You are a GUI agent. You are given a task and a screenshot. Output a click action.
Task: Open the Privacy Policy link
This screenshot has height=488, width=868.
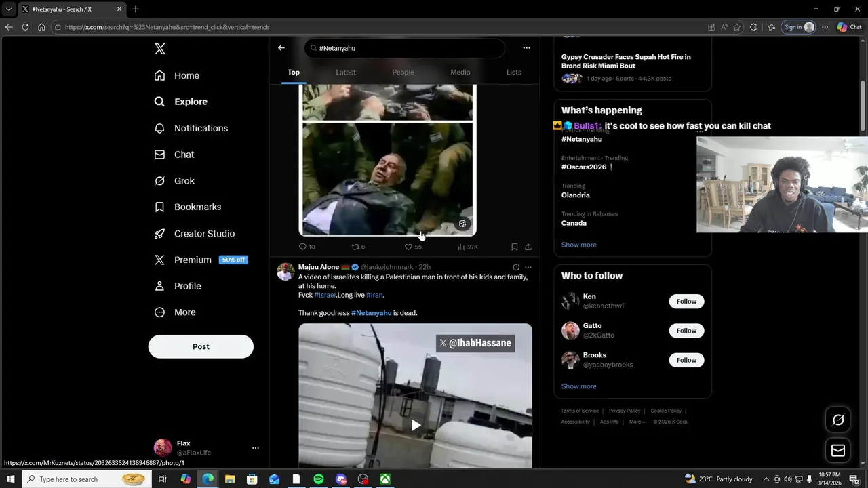click(625, 411)
